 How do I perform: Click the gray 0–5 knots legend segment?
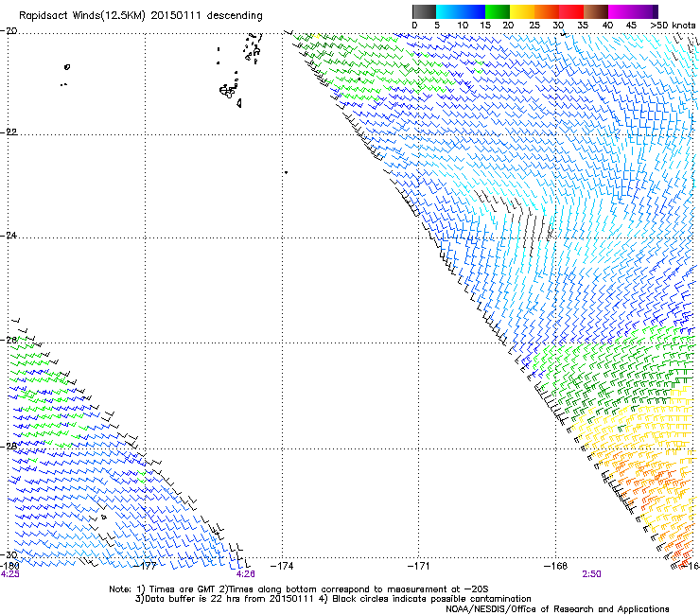tap(424, 11)
